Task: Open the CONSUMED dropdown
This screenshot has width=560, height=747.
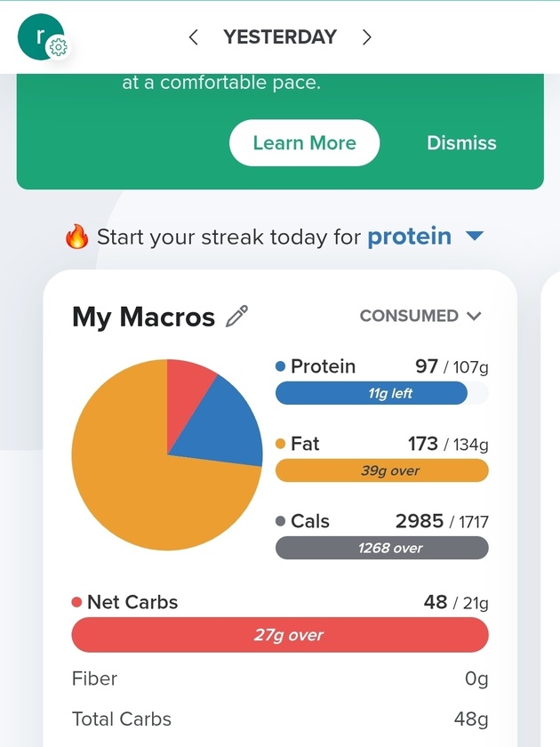Action: [x=421, y=316]
